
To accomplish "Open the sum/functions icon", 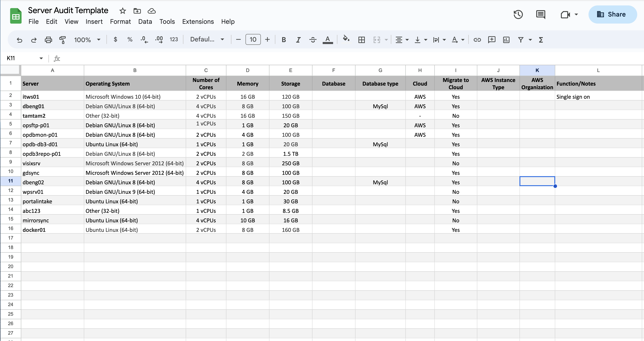I will click(541, 40).
